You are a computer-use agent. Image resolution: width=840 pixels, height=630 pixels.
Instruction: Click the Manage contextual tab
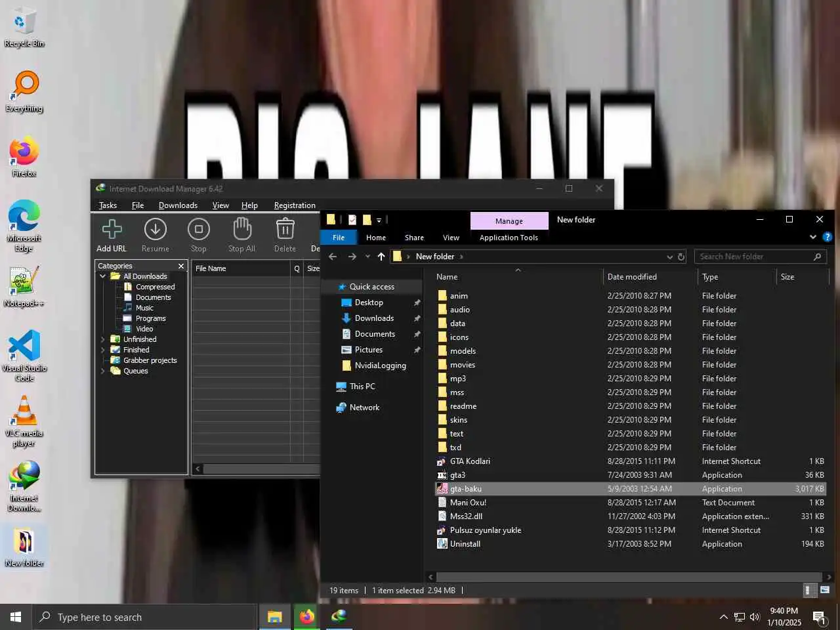[509, 220]
